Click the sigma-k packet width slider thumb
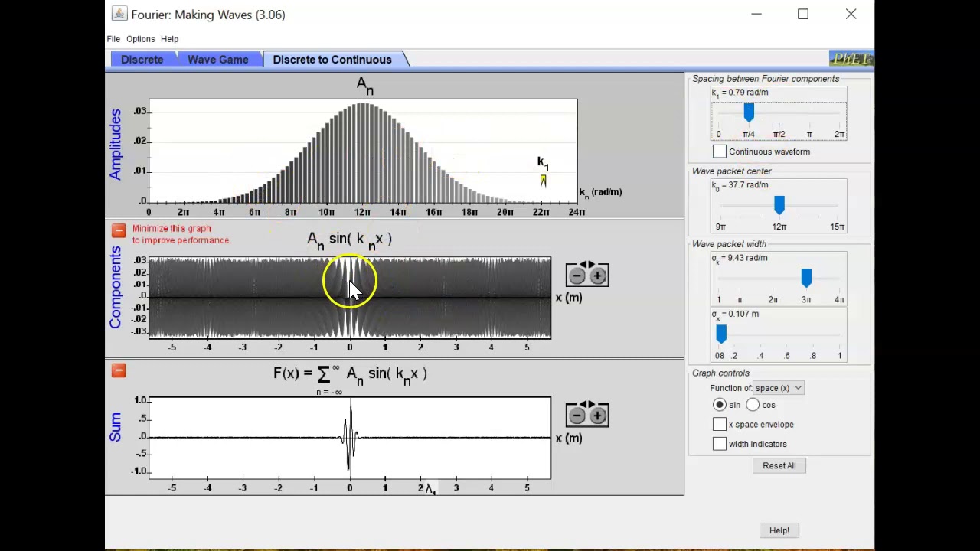 click(806, 278)
